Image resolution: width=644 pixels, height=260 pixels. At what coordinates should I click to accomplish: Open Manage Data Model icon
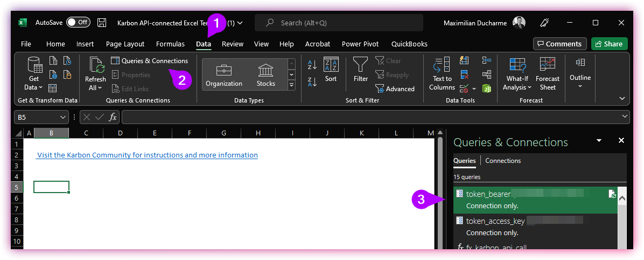(x=487, y=88)
